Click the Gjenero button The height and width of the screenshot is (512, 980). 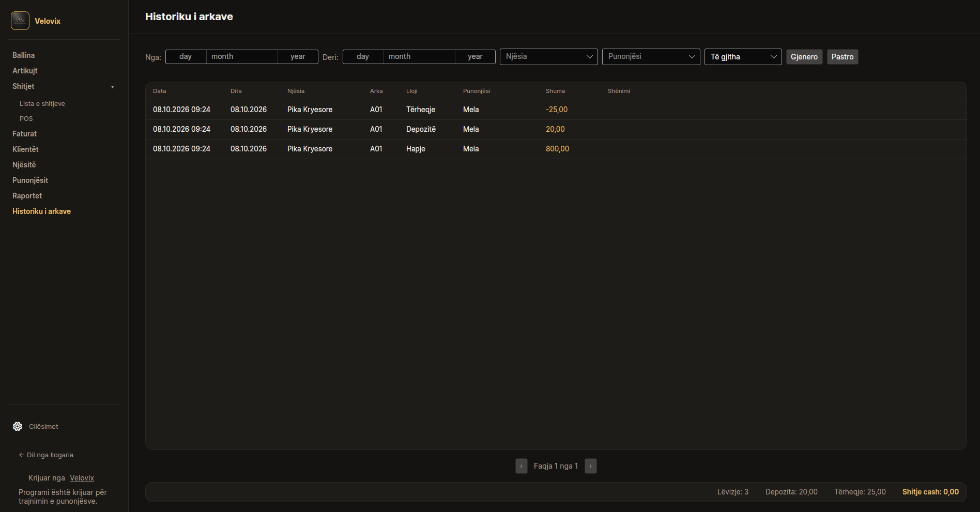(804, 57)
